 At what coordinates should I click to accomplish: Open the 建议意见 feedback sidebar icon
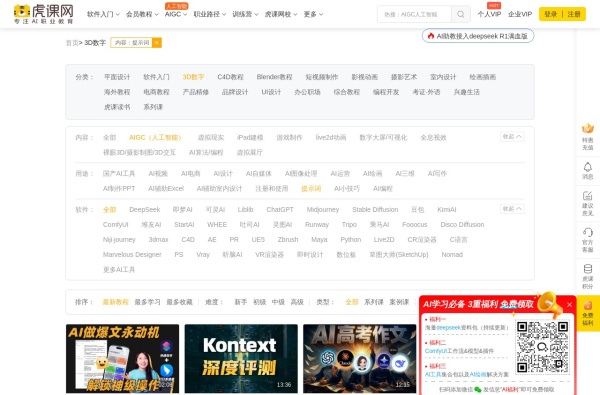(x=587, y=203)
